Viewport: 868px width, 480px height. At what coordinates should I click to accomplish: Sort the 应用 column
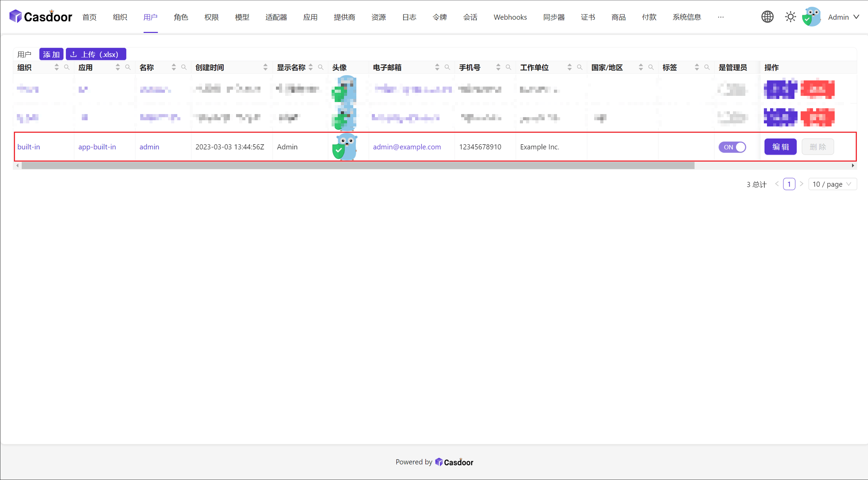[118, 67]
